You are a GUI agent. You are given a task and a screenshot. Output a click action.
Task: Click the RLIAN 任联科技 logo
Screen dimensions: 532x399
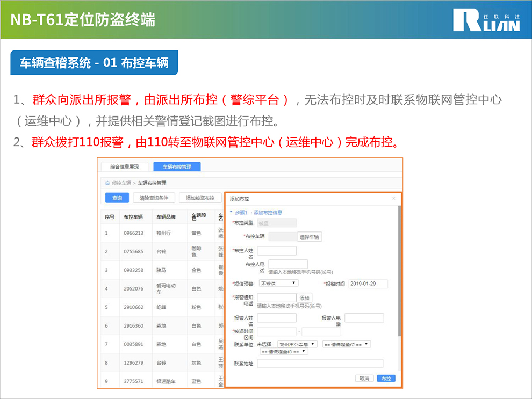click(486, 20)
